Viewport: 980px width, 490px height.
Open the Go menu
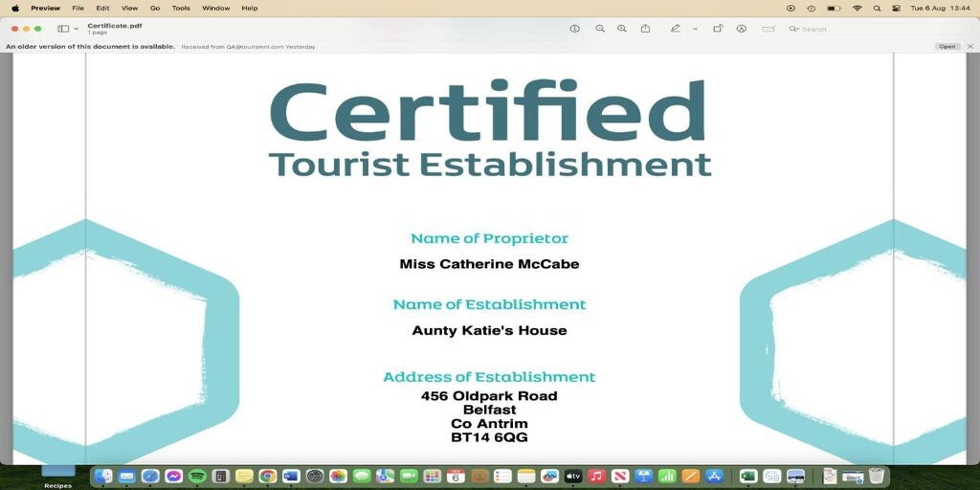coord(155,8)
